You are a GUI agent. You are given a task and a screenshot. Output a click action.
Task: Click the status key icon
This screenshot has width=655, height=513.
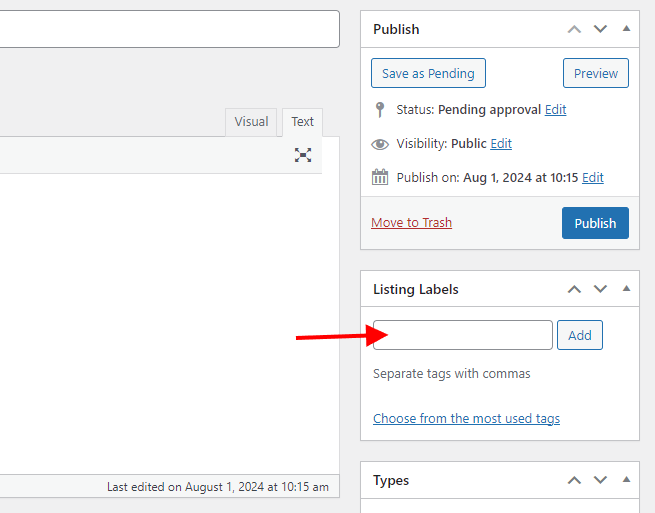pyautogui.click(x=380, y=109)
